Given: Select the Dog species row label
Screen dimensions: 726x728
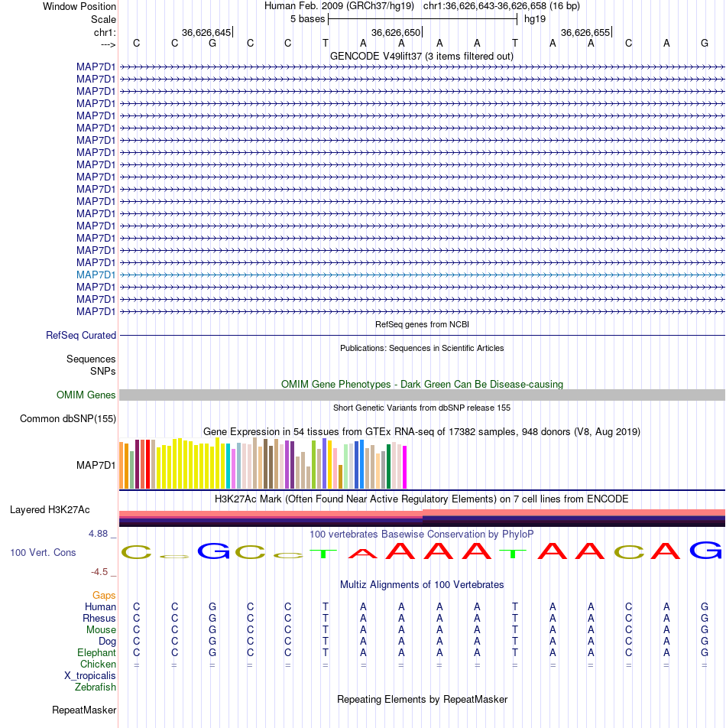Looking at the screenshot, I should tap(107, 641).
